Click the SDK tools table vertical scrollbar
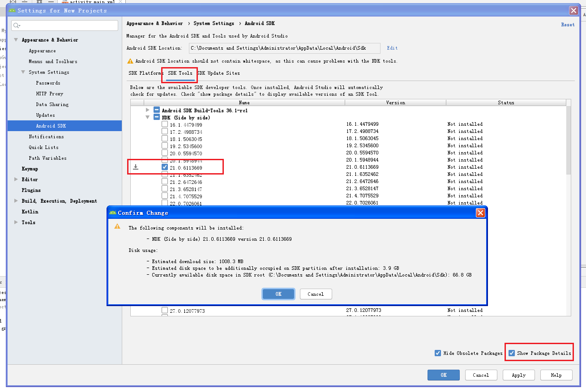586x392 pixels. pyautogui.click(x=569, y=140)
